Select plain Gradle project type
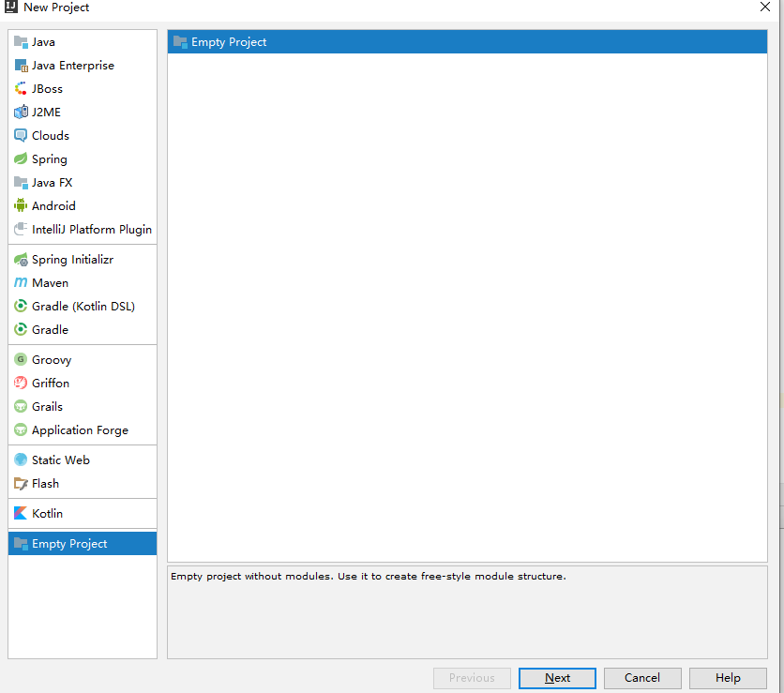784x693 pixels. [x=83, y=329]
